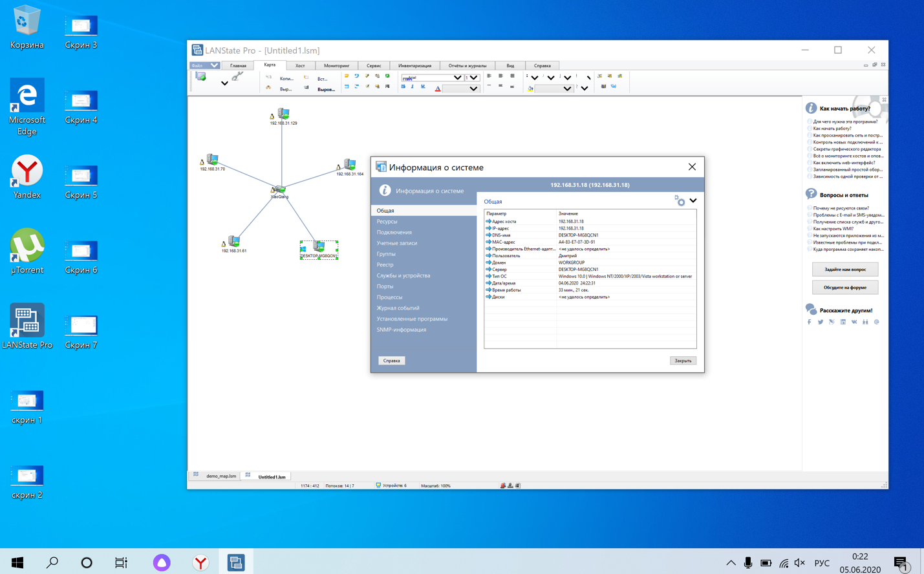Select Учетные записи in system info sidebar
924x574 pixels.
[424, 243]
